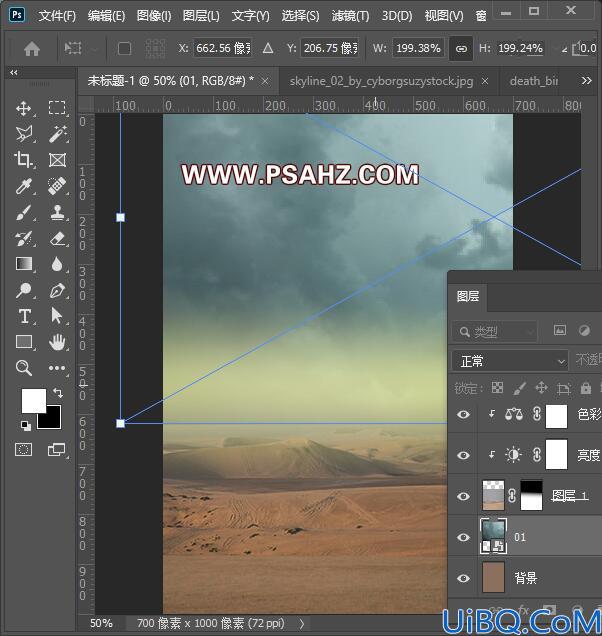Screen dimensions: 602x636
Task: Toggle lock transparent pixels
Action: tap(497, 388)
